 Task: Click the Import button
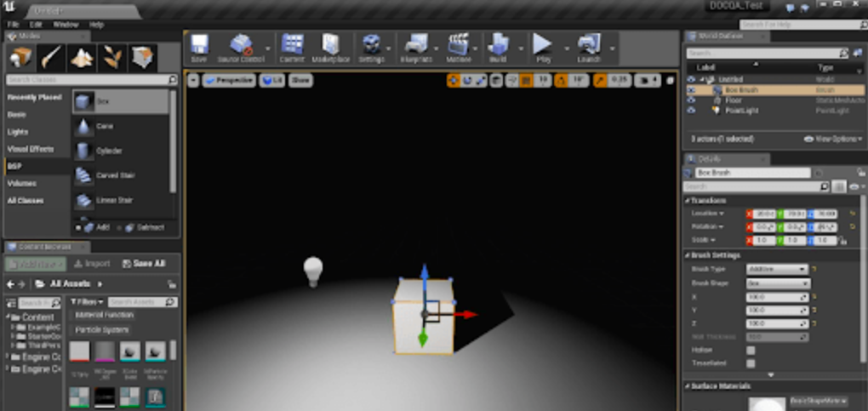[92, 264]
